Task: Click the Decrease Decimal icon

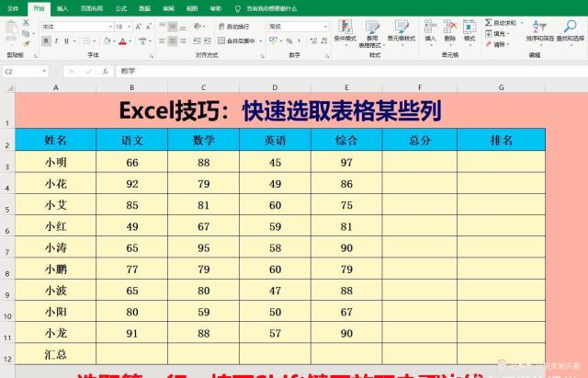Action: pos(324,40)
